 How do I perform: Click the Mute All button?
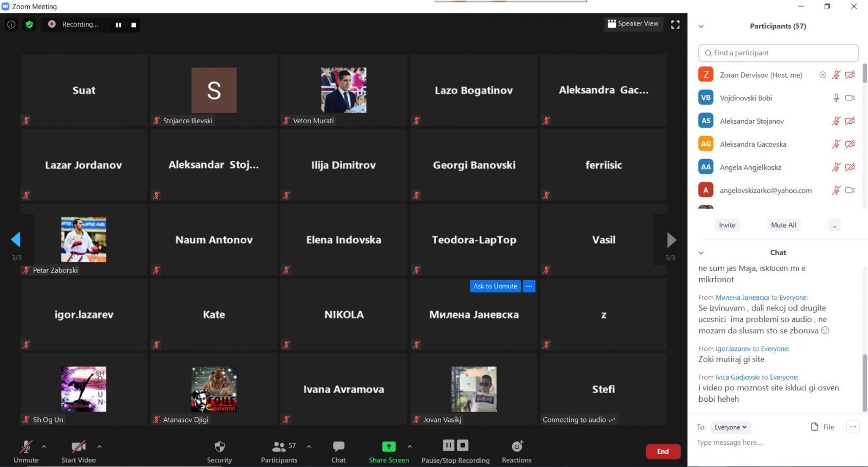pyautogui.click(x=783, y=225)
